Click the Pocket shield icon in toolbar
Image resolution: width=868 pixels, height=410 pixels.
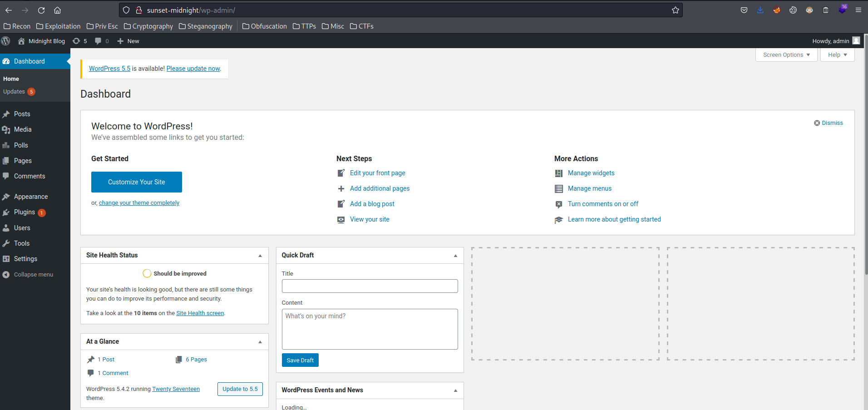[x=744, y=10]
